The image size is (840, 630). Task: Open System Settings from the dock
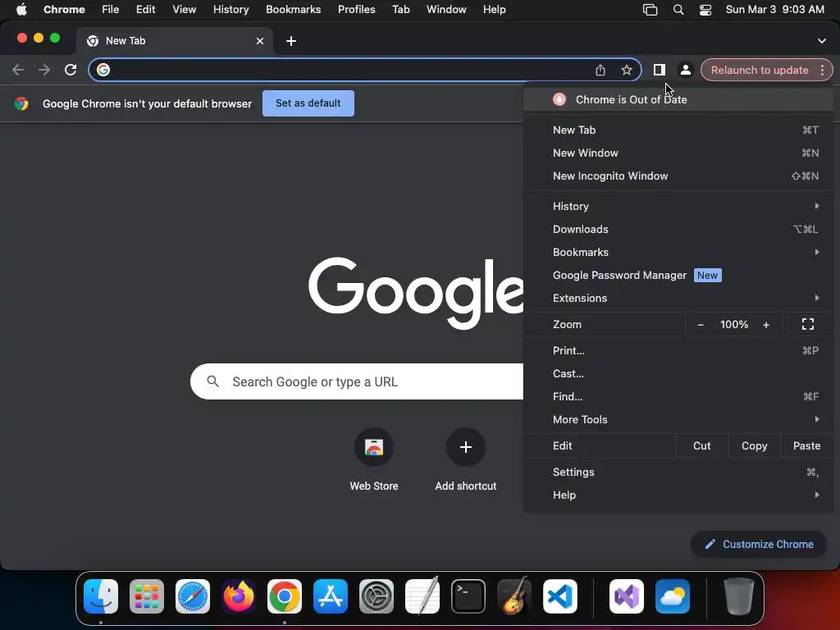(376, 596)
